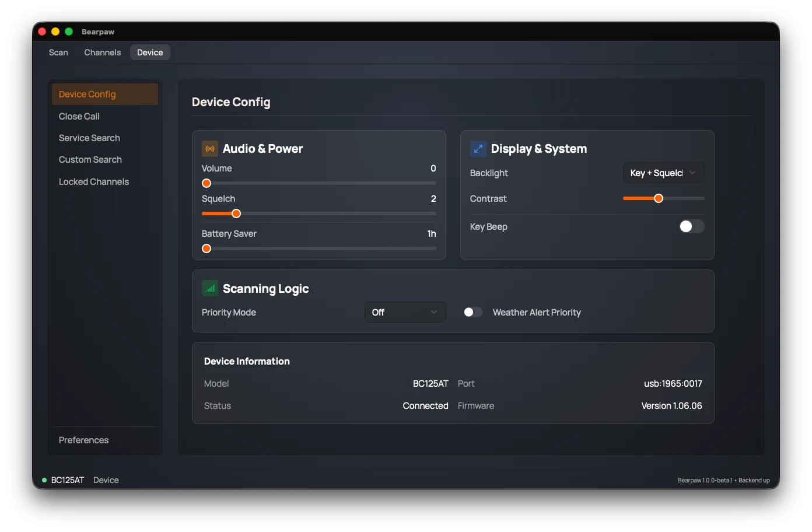Viewport: 812px width, 532px height.
Task: Click the Device Config page heading
Action: pyautogui.click(x=231, y=102)
